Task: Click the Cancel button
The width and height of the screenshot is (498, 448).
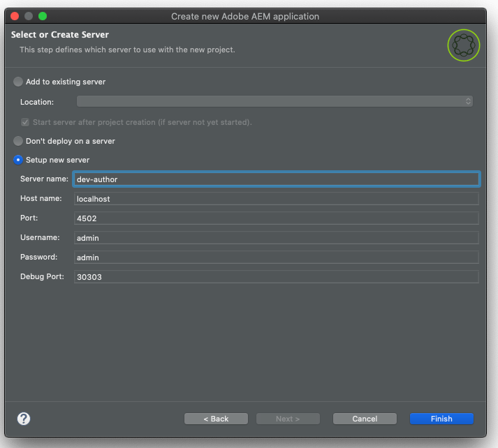Action: point(365,419)
